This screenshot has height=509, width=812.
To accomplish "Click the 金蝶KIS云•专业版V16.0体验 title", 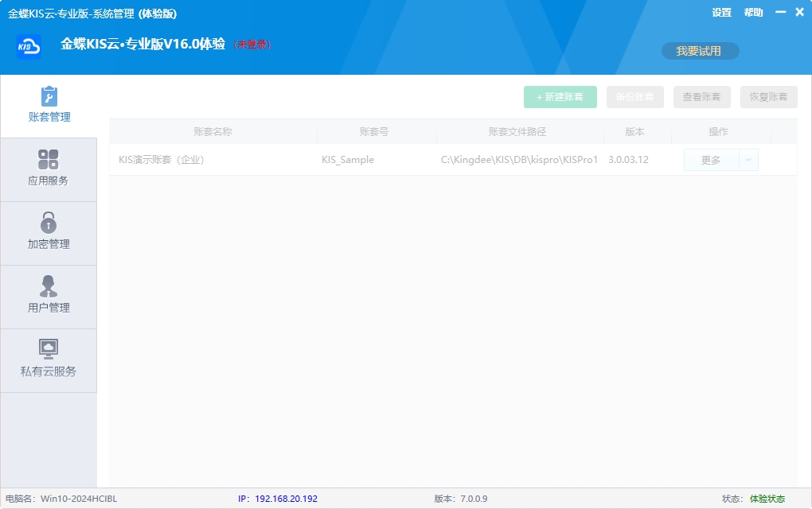I will pyautogui.click(x=143, y=44).
